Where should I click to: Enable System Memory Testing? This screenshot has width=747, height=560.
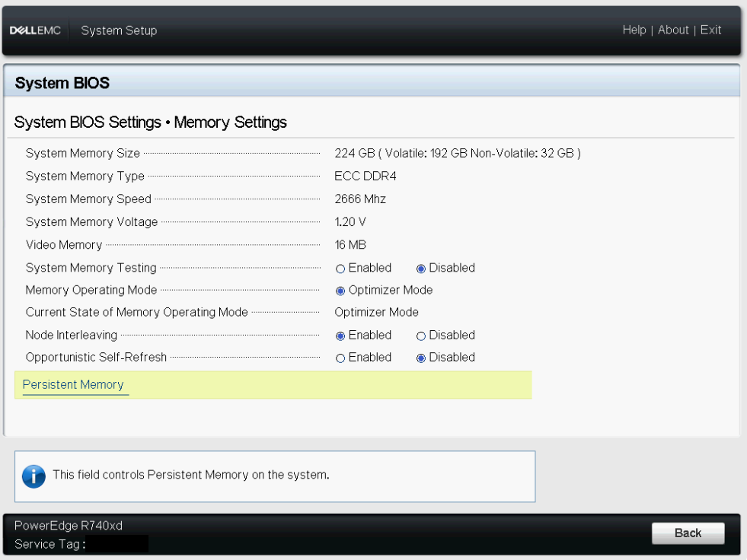[340, 269]
